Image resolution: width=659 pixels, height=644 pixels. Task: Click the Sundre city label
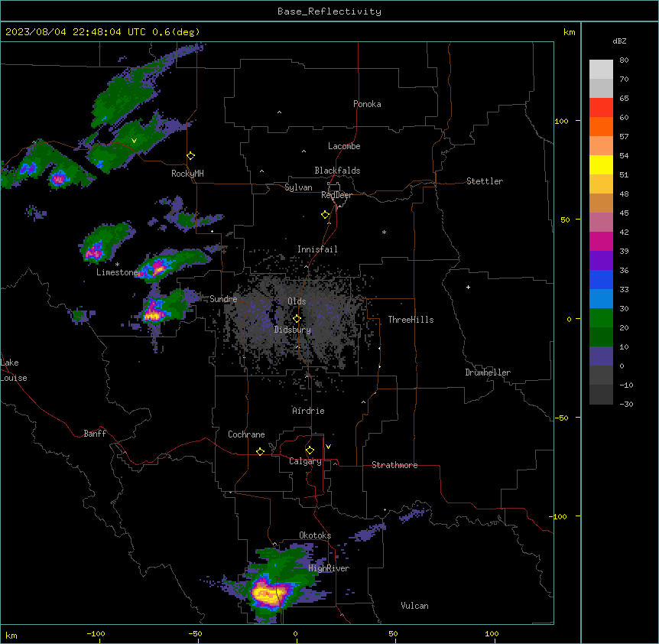pyautogui.click(x=223, y=299)
